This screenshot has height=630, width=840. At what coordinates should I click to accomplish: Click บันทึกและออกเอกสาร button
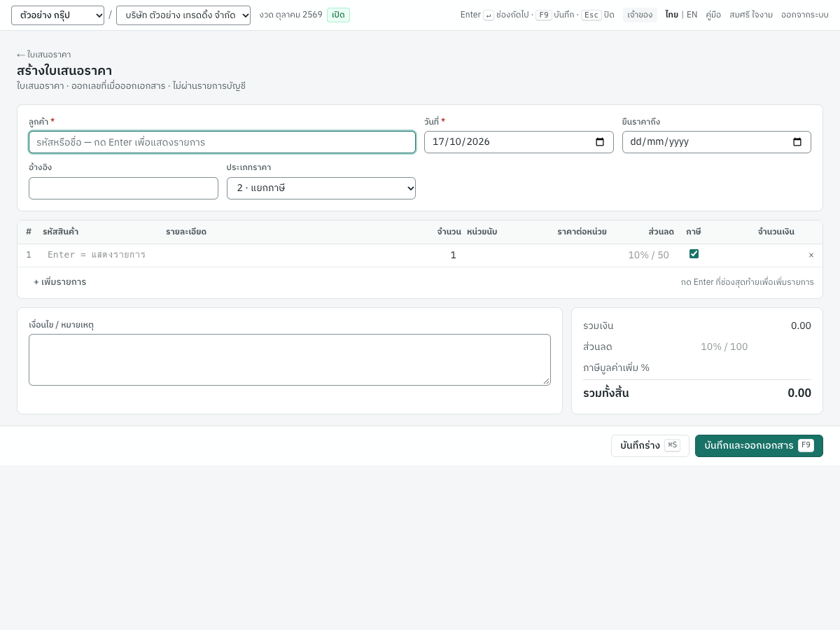[759, 446]
